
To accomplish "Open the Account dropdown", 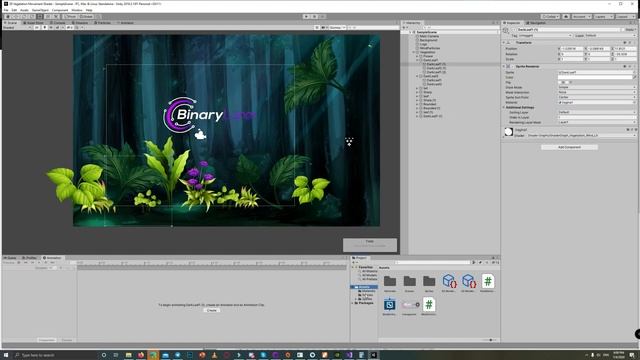I will pos(581,16).
